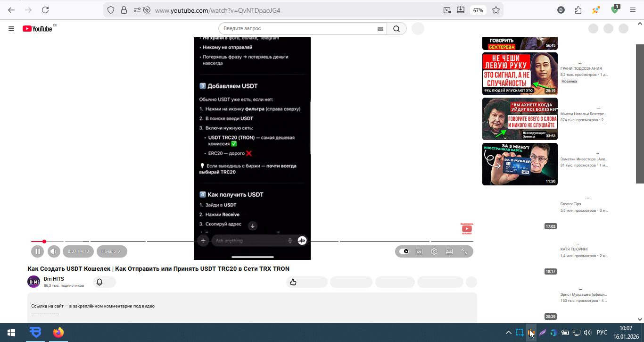
Task: Open the chapter button labeled Начало
Action: pyautogui.click(x=112, y=251)
